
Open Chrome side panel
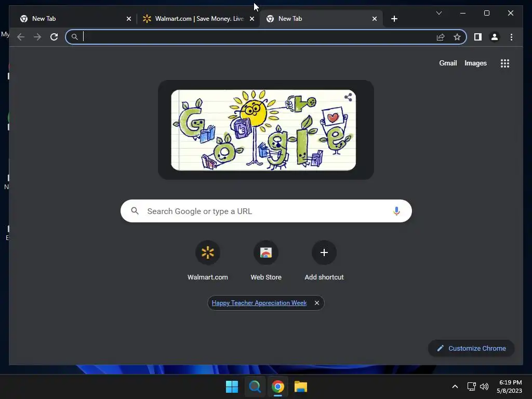click(478, 37)
